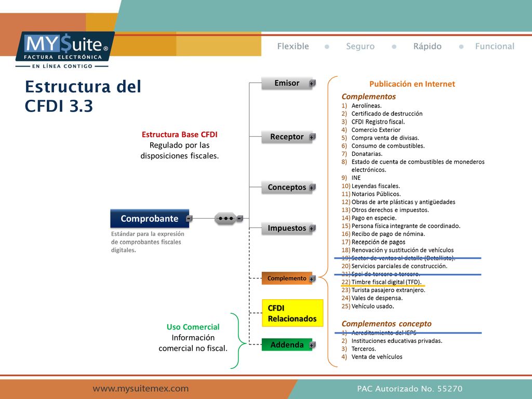Click list item 'CFDI Registro fiscal.'
Image resolution: width=532 pixels, height=399 pixels.
[378, 122]
